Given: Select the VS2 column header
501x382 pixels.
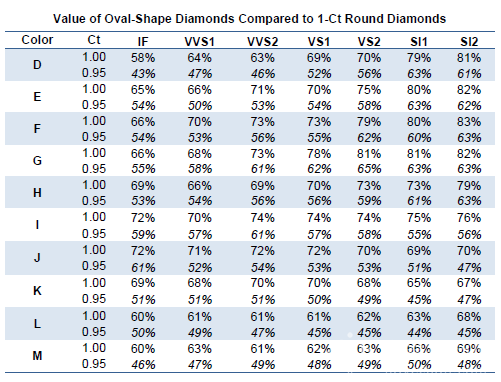Looking at the screenshot, I should pos(369,41).
